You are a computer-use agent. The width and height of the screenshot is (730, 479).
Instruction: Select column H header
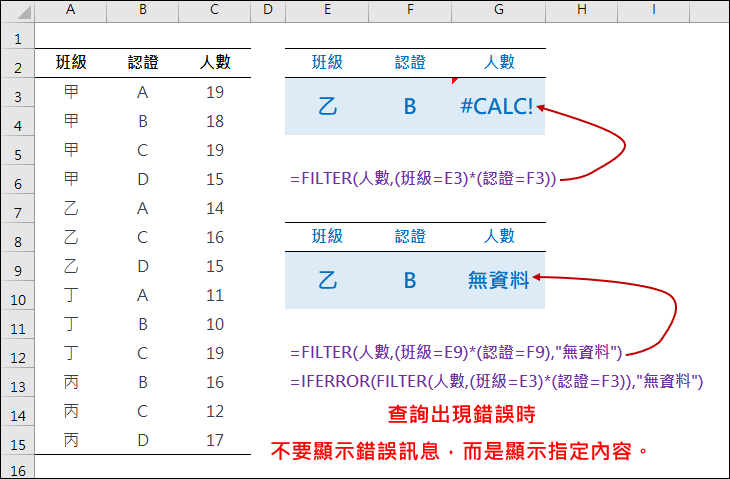coord(581,10)
